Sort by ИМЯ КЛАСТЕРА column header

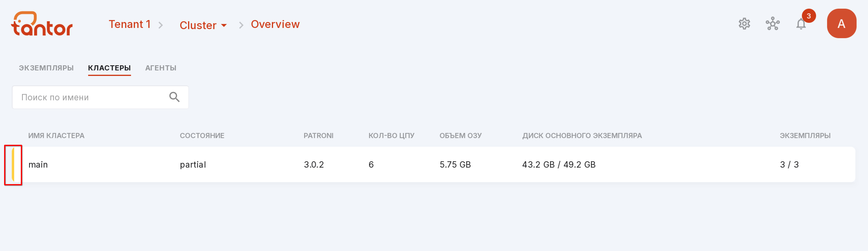tap(56, 136)
